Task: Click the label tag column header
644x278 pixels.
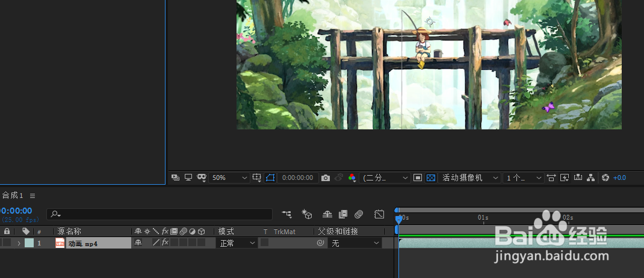Action: (x=26, y=231)
